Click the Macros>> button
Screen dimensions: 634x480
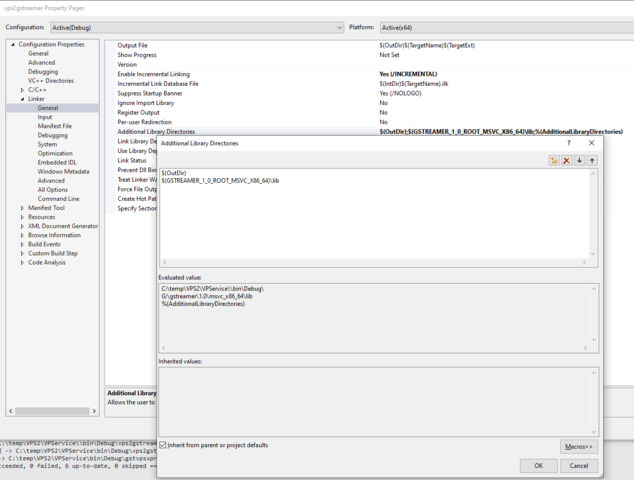tap(578, 446)
